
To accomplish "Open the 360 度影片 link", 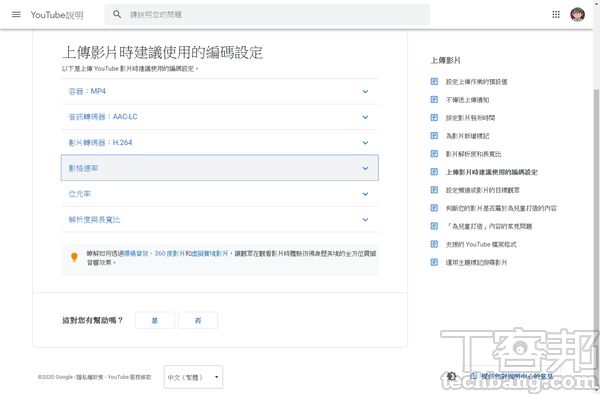I will pos(170,253).
